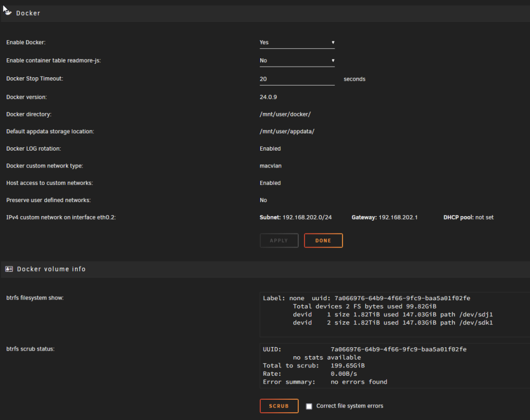Screen dimensions: 530x420
Task: Click the appdata path /mnt/user/appdata/
Action: pyautogui.click(x=287, y=132)
